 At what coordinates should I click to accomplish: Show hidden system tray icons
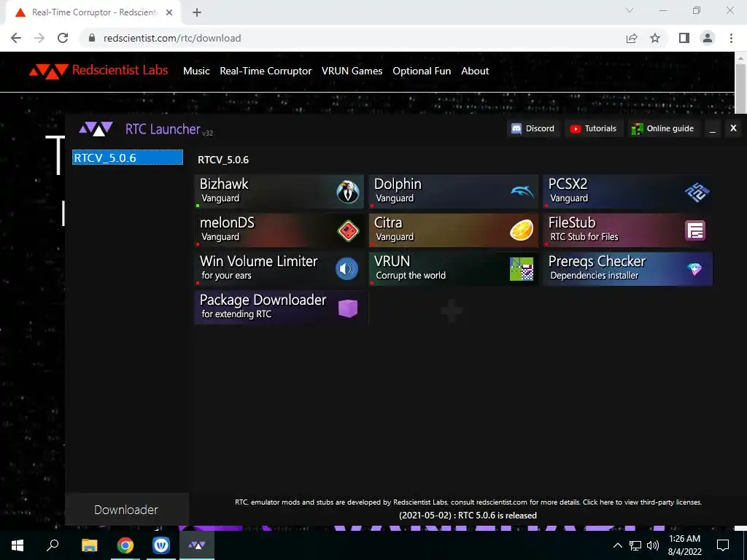(617, 545)
